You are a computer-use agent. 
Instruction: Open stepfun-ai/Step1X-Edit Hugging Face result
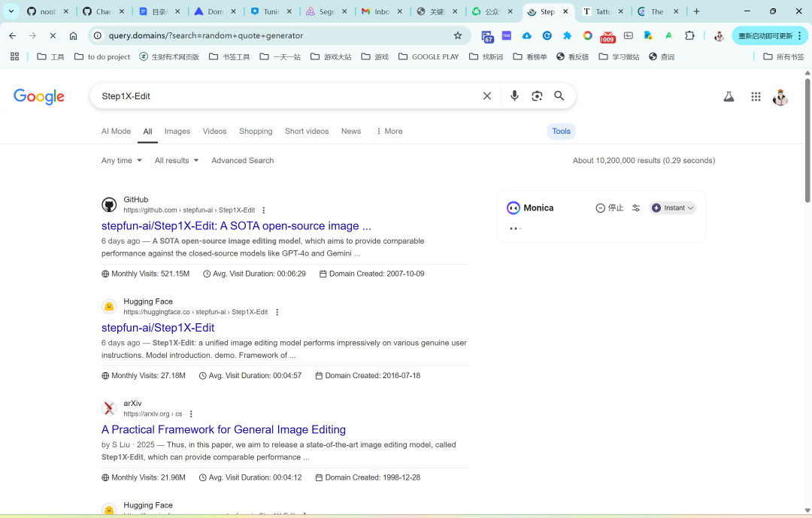pos(158,328)
